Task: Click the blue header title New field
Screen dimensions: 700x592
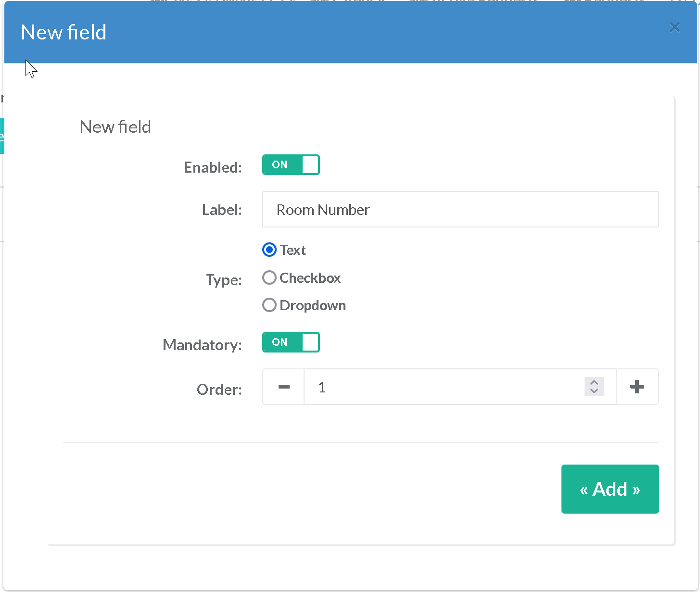Action: [x=64, y=32]
